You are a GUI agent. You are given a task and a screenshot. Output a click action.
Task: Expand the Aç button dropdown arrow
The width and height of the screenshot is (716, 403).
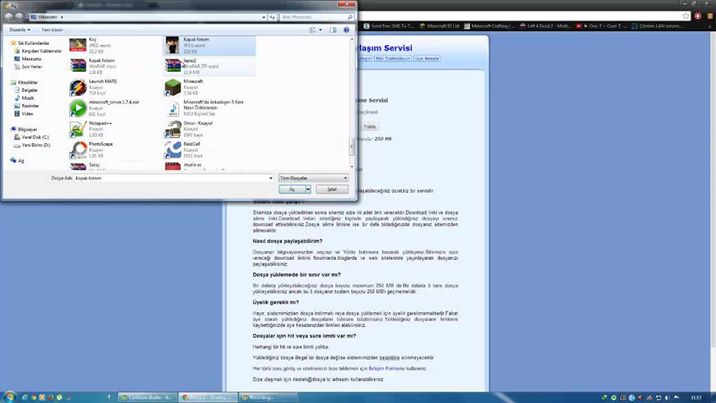[x=308, y=189]
